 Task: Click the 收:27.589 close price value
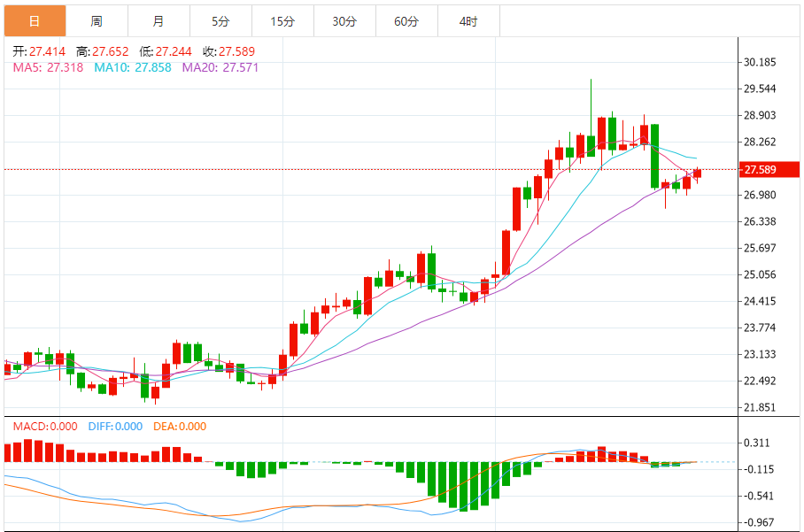tap(228, 51)
